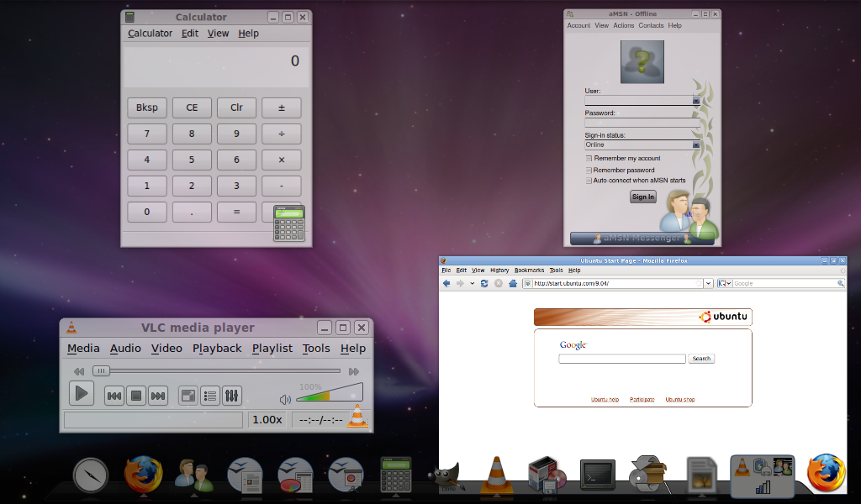
Task: Open Firefox History menu
Action: [499, 270]
